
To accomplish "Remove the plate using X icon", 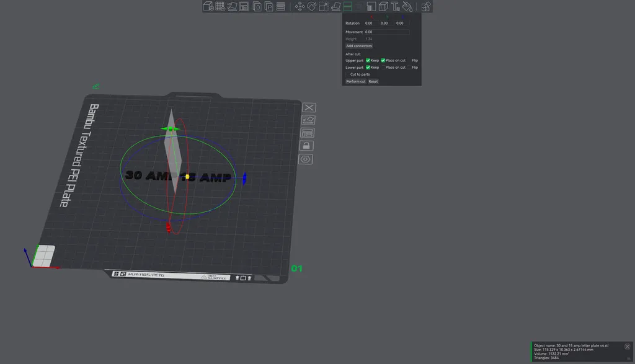I will pos(308,108).
